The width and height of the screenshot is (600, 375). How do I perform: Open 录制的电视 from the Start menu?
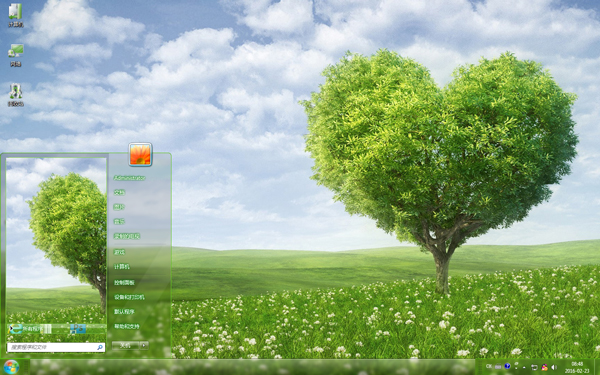tap(127, 236)
